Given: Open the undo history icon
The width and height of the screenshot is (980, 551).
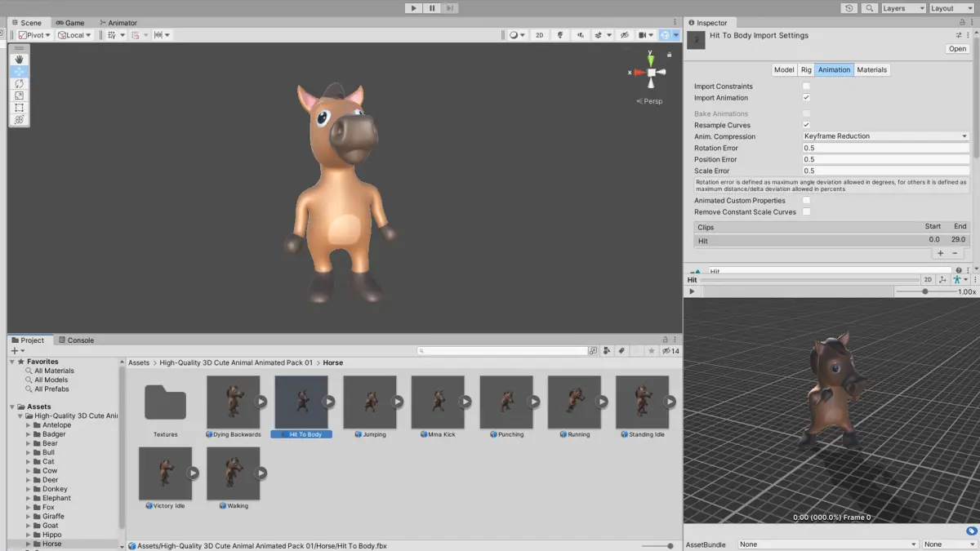Looking at the screenshot, I should pos(850,8).
